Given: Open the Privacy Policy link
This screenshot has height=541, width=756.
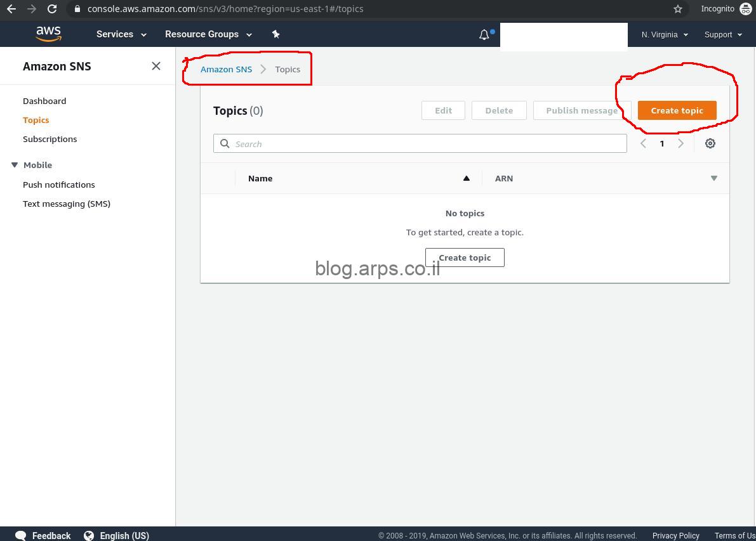Looking at the screenshot, I should [x=675, y=536].
